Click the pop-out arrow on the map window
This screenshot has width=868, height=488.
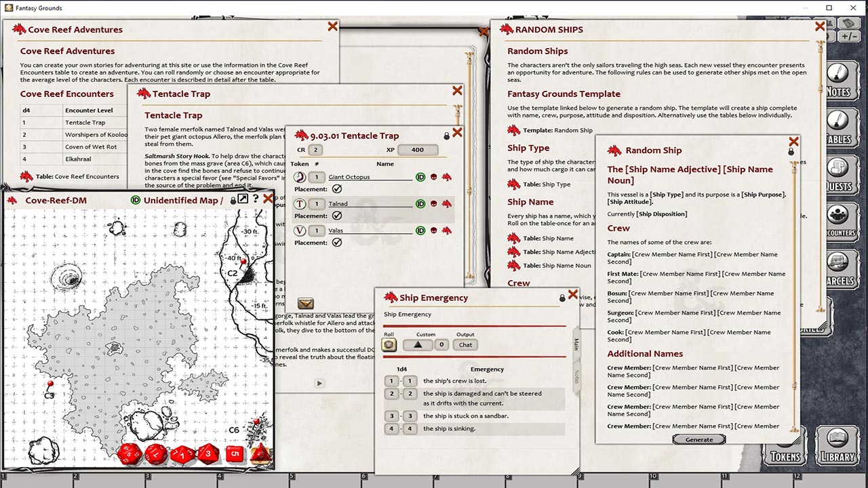(241, 198)
